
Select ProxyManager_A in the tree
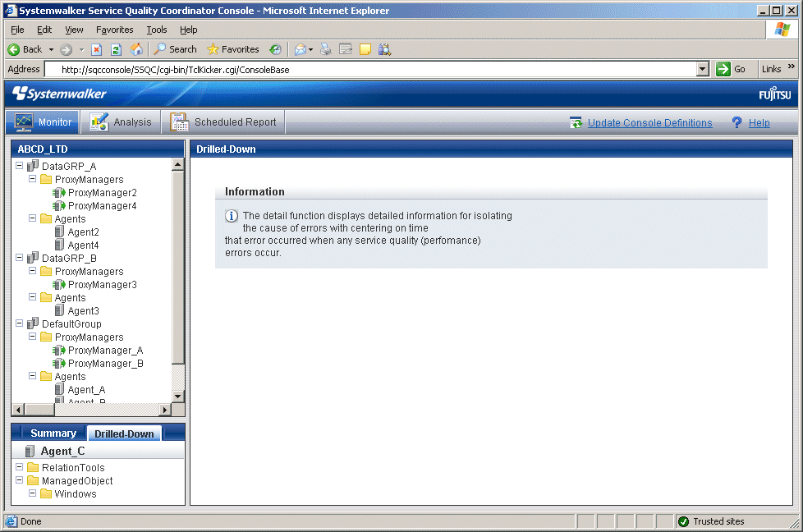tap(105, 351)
